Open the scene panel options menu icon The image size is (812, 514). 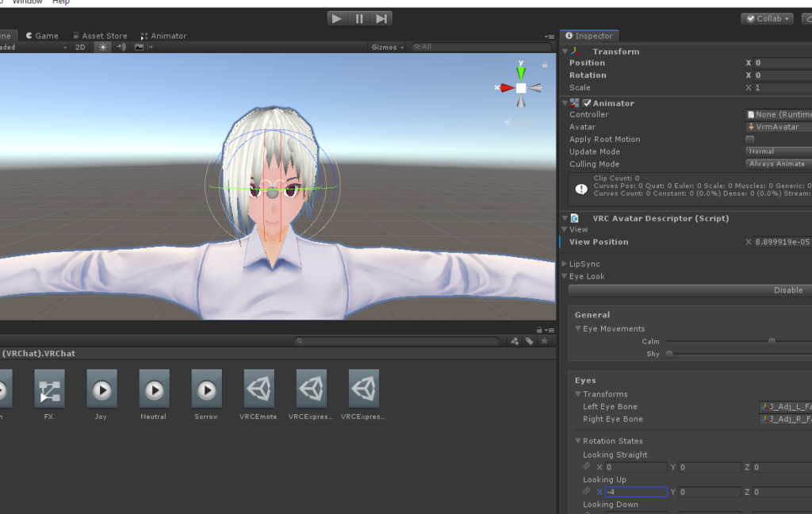coord(550,36)
